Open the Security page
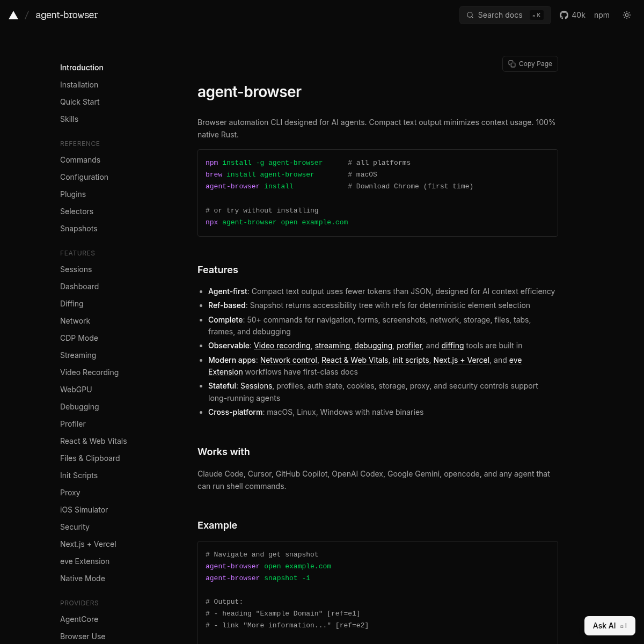Viewport: 644px width, 644px height. click(75, 527)
